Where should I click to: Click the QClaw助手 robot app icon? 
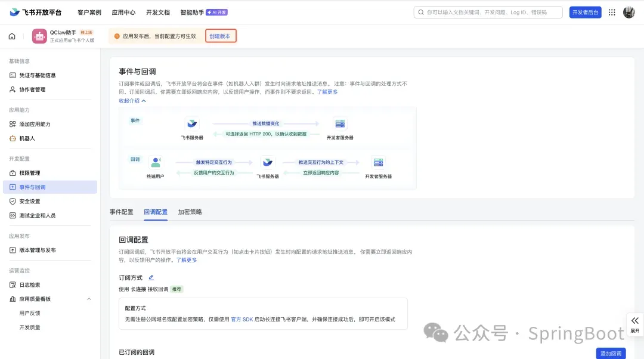(39, 36)
